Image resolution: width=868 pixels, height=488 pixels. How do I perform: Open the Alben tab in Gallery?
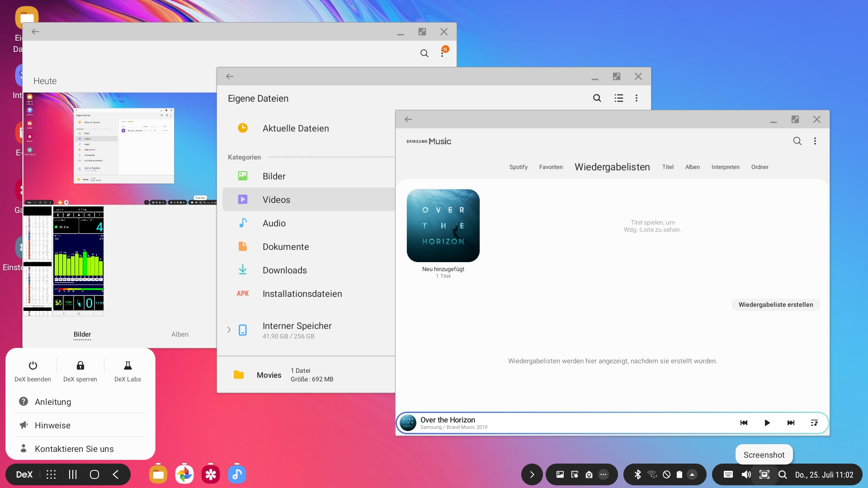(x=179, y=334)
